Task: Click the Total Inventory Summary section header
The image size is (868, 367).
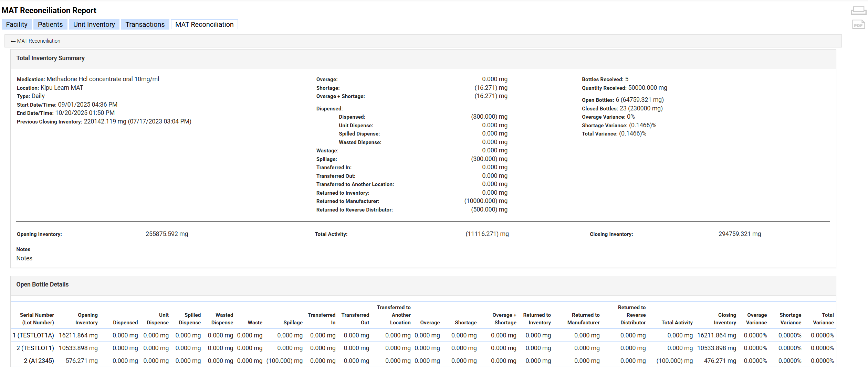Action: pos(50,58)
